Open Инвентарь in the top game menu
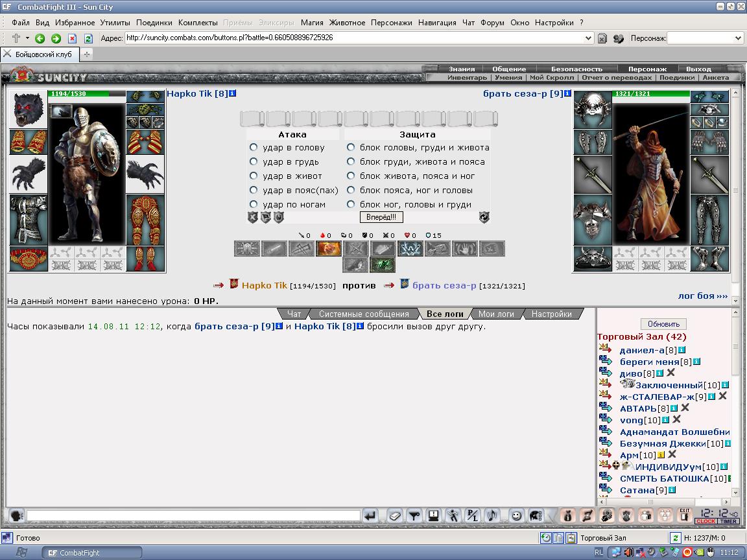Image resolution: width=747 pixels, height=560 pixels. coord(467,77)
